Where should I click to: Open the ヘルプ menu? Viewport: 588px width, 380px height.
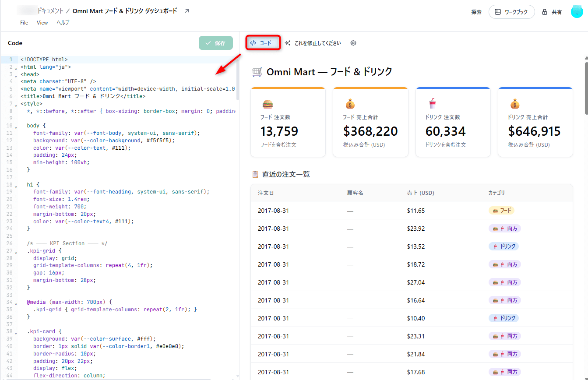click(63, 23)
